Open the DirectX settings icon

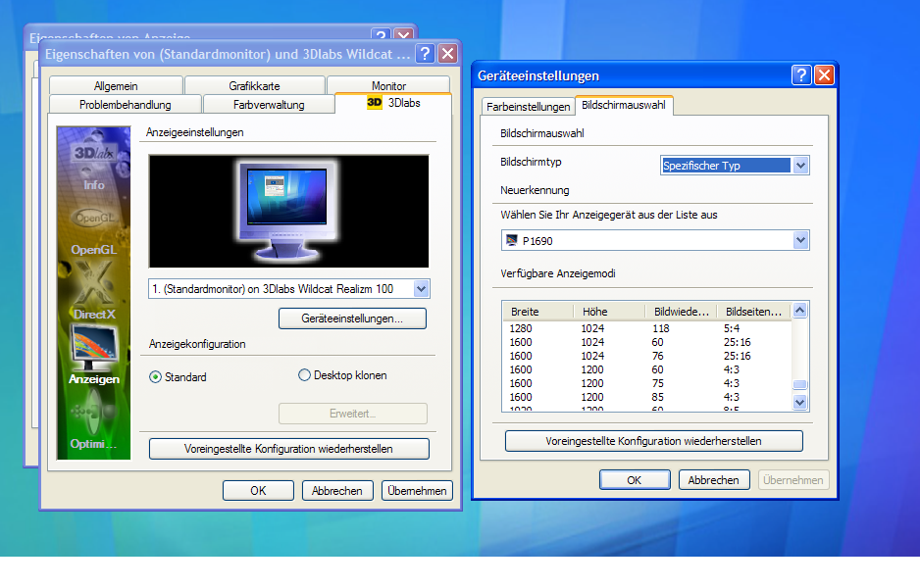click(x=93, y=295)
